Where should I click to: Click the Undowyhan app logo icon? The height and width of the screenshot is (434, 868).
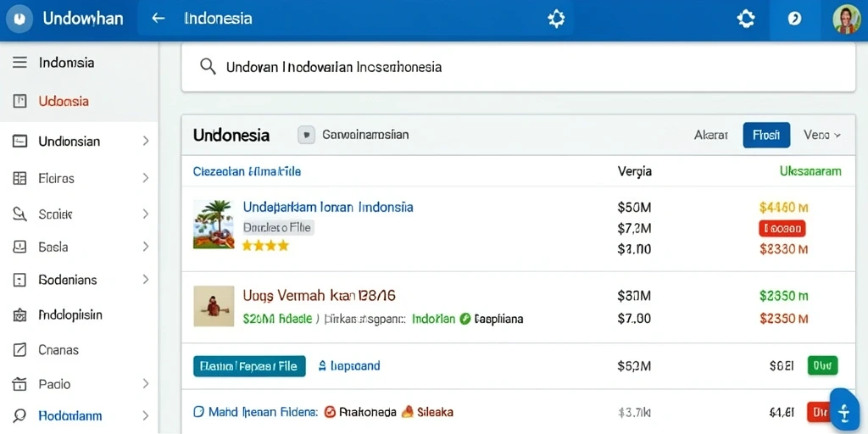click(19, 19)
